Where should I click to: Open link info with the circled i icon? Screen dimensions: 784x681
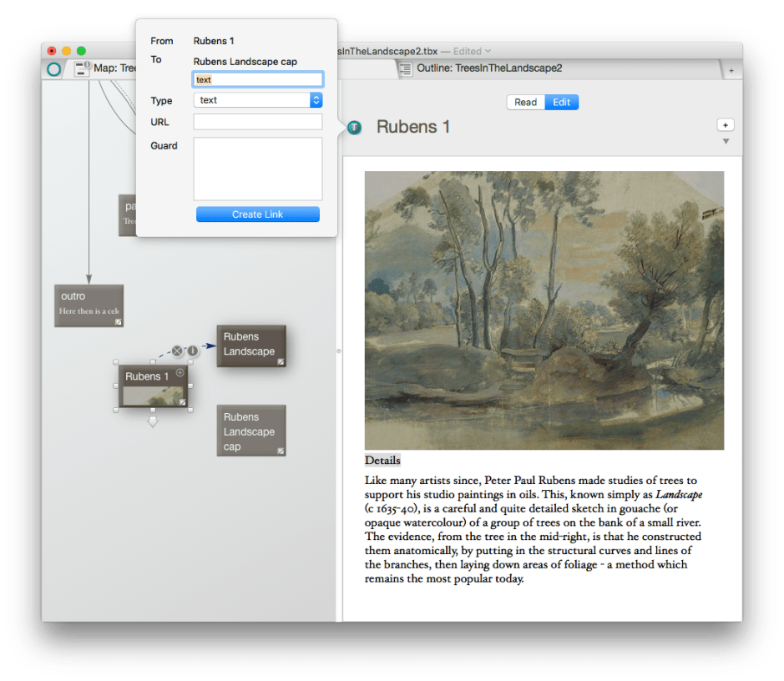(192, 351)
